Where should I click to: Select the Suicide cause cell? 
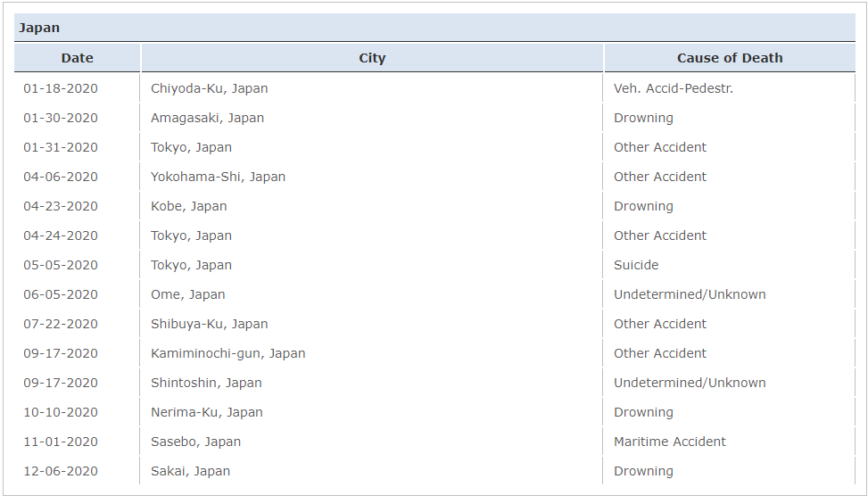636,265
